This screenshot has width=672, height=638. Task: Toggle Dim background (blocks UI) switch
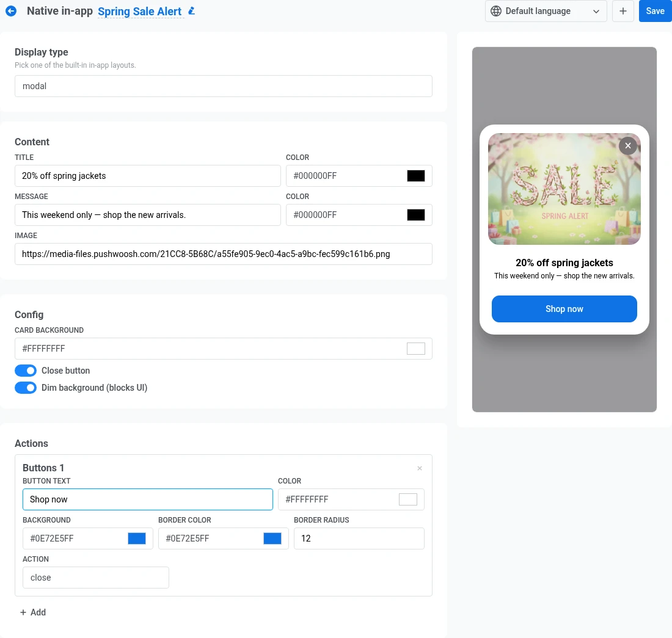click(x=26, y=388)
